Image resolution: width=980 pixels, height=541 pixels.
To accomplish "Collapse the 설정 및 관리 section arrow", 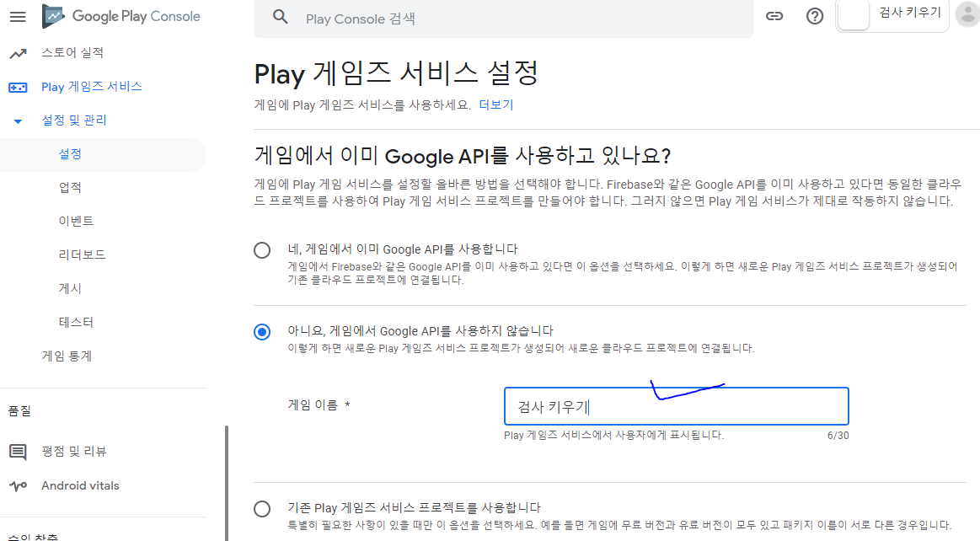I will pyautogui.click(x=19, y=121).
